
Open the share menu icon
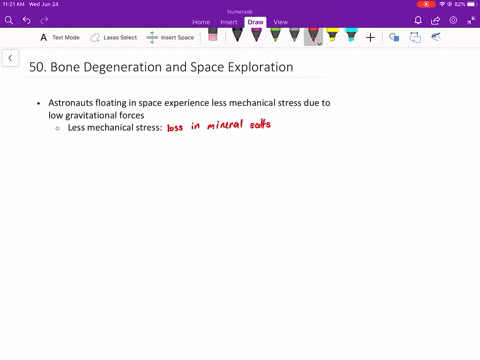[435, 20]
